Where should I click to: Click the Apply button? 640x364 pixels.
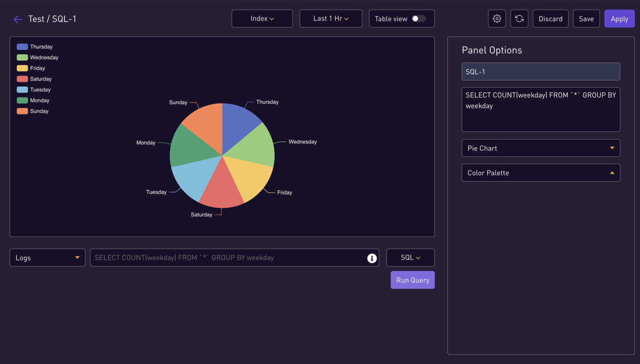(x=619, y=19)
